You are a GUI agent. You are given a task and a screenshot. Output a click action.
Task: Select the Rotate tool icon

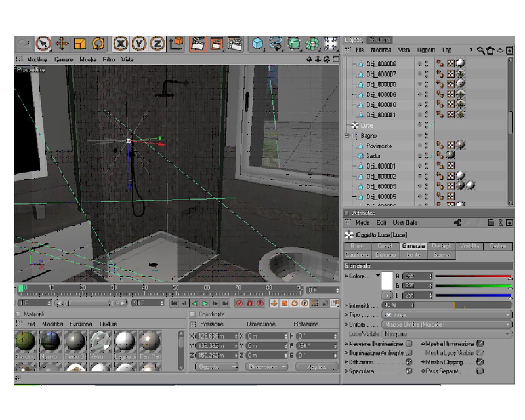(x=98, y=44)
